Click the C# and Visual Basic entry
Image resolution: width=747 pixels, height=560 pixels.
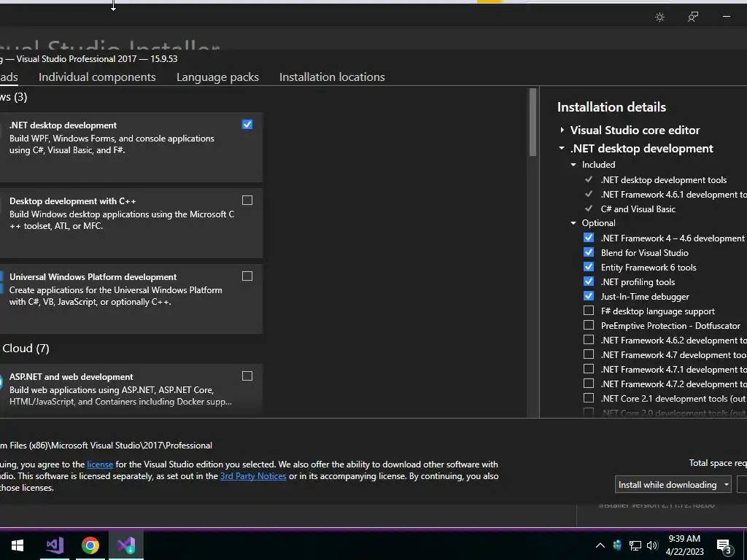click(x=638, y=209)
